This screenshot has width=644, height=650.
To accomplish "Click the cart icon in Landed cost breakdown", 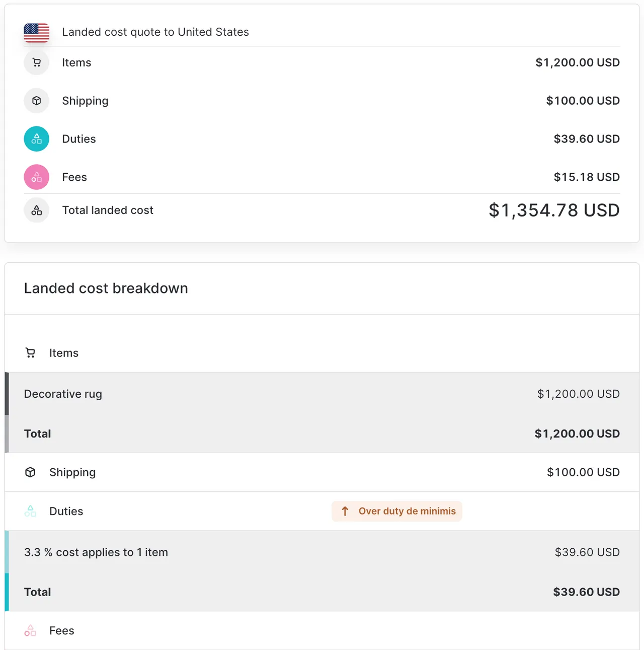I will click(30, 352).
